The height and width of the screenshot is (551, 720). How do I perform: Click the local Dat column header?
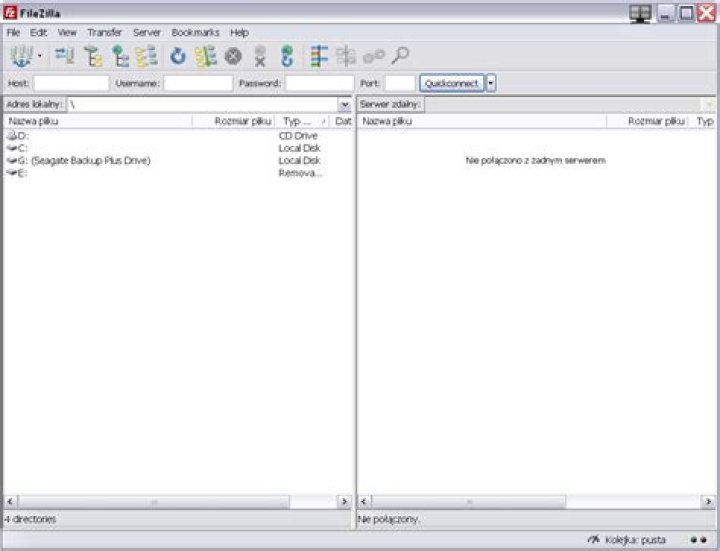coord(342,121)
